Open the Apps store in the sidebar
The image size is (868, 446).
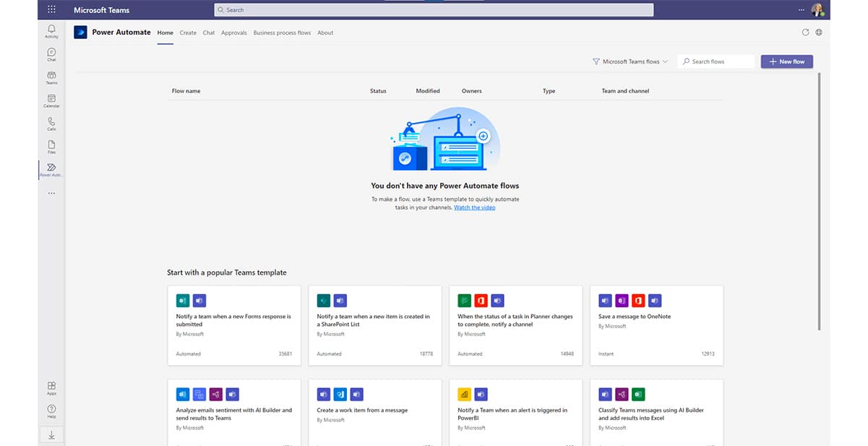pos(51,388)
